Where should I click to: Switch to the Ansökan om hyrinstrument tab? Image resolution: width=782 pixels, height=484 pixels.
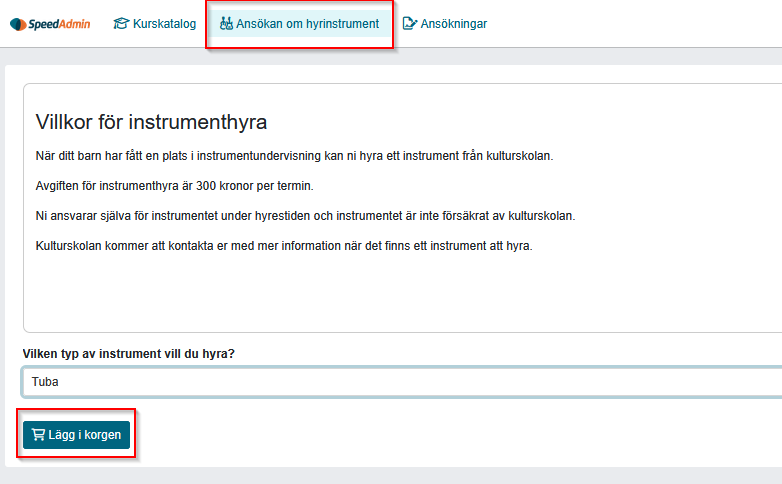299,23
